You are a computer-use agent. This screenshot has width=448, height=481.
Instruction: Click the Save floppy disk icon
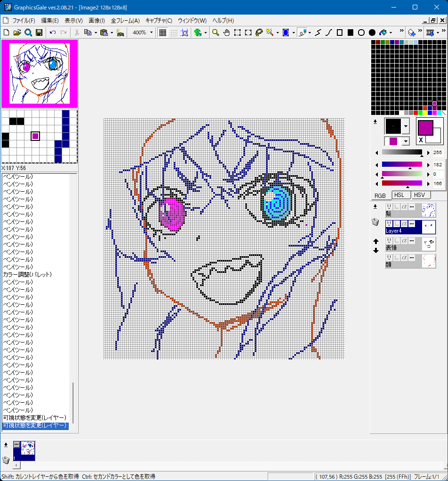tap(39, 33)
